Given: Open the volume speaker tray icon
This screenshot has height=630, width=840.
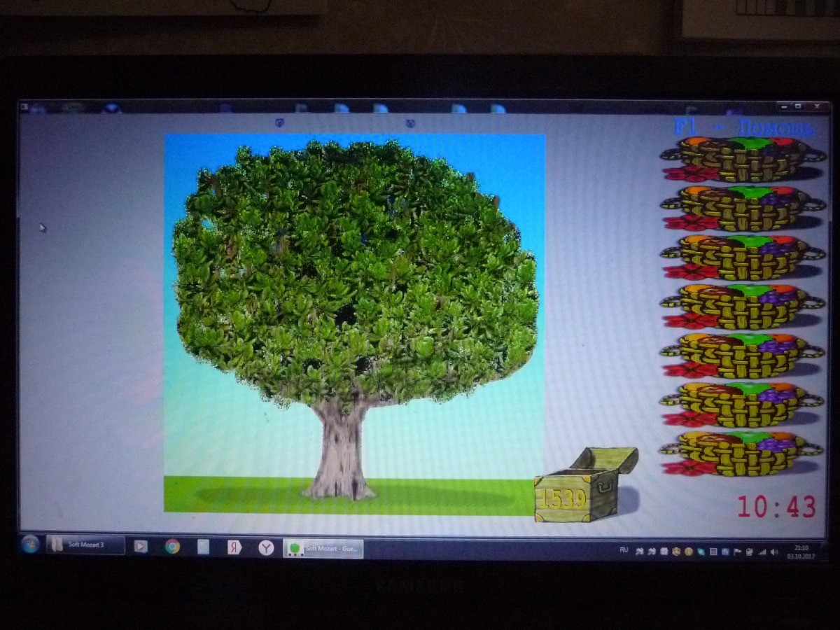Looking at the screenshot, I should pos(774,552).
